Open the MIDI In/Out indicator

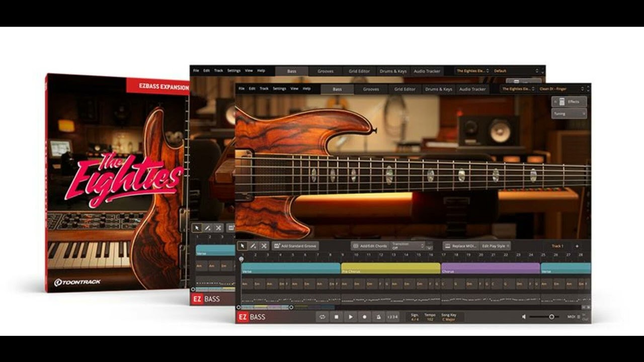pos(578,317)
